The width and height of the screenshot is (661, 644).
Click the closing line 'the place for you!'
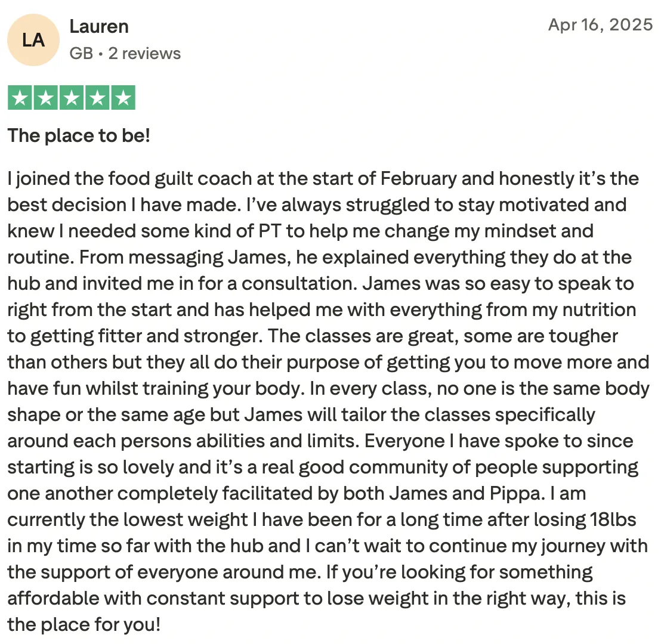click(84, 624)
